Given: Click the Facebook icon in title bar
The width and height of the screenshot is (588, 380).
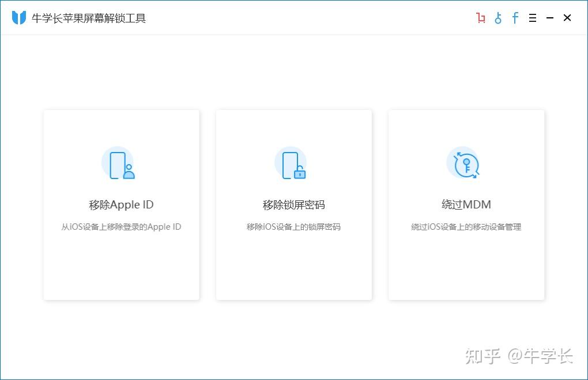Looking at the screenshot, I should click(515, 18).
